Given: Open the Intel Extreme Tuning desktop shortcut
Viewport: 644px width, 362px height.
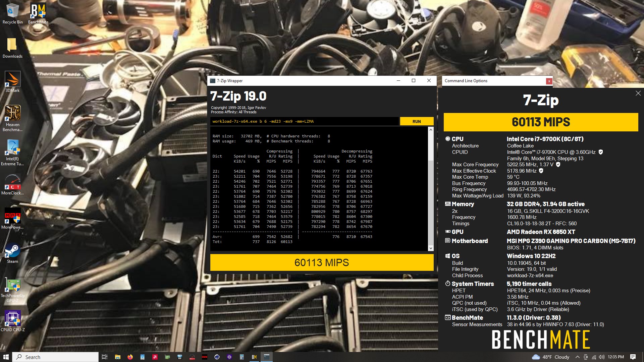Looking at the screenshot, I should coord(12,153).
